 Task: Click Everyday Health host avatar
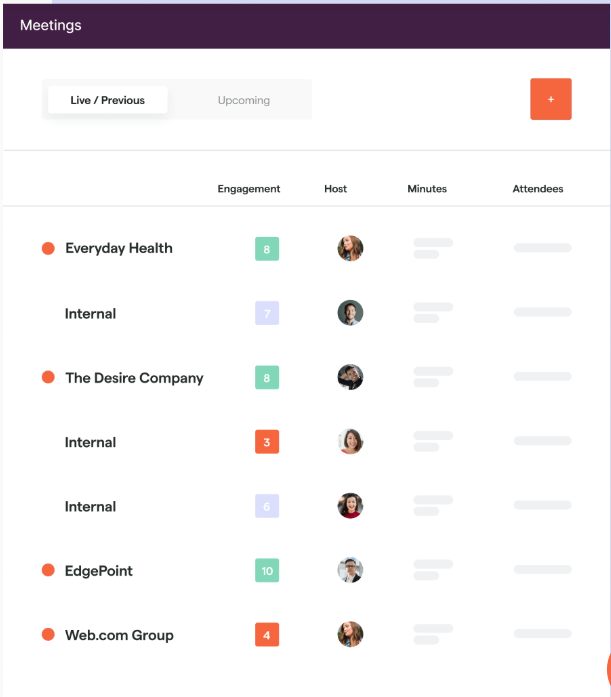350,248
